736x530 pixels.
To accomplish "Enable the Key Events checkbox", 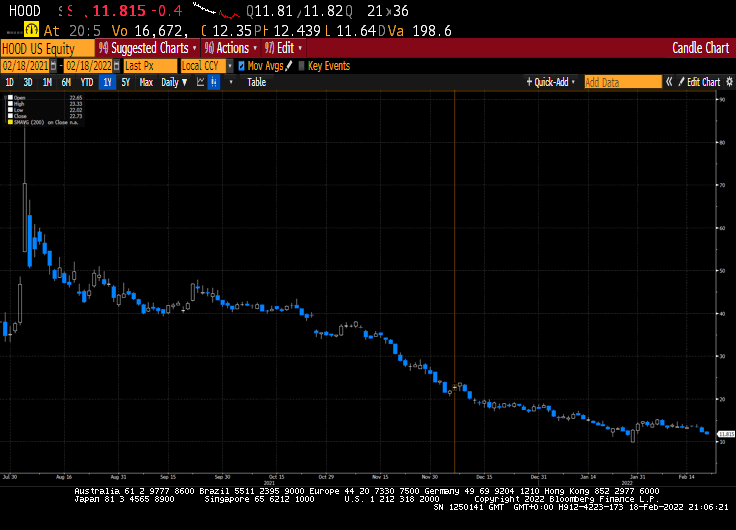I will click(x=301, y=66).
